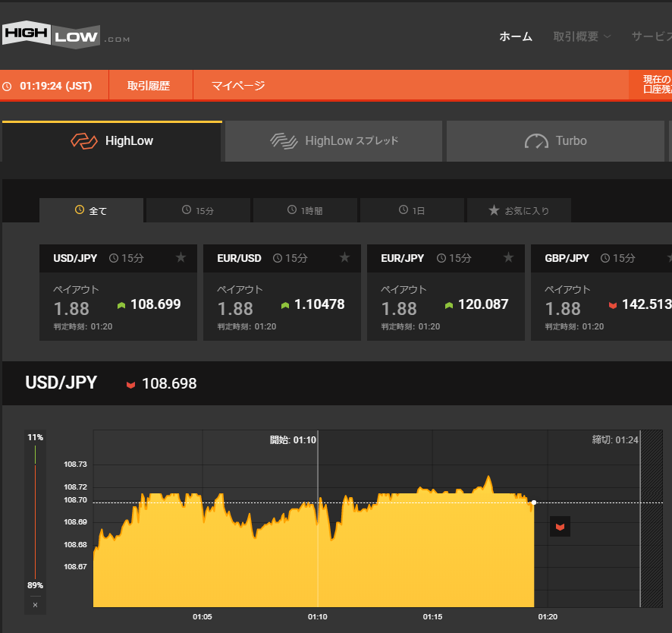The width and height of the screenshot is (672, 633).
Task: Click the Turbo speedometer icon
Action: [x=536, y=141]
